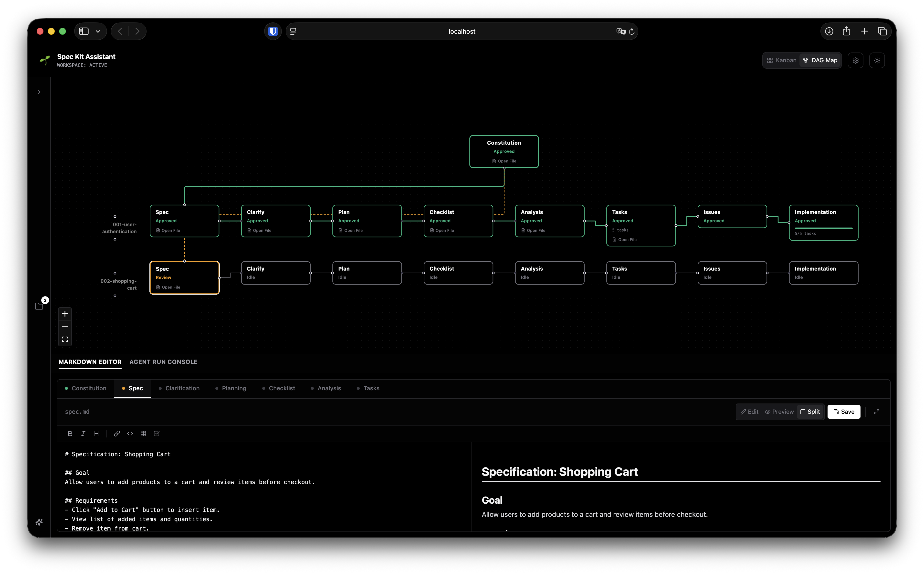Image resolution: width=924 pixels, height=574 pixels.
Task: Select the idle Implementation node
Action: 823,273
